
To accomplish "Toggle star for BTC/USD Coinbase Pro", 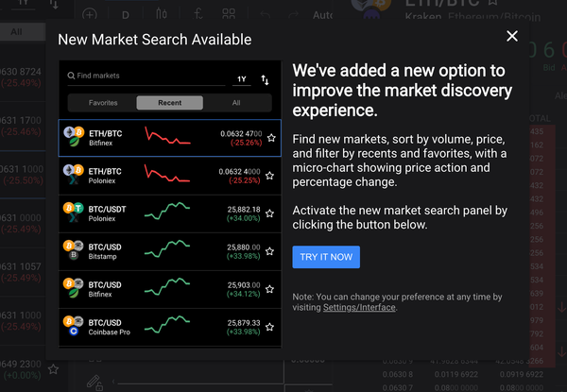I will click(x=269, y=327).
